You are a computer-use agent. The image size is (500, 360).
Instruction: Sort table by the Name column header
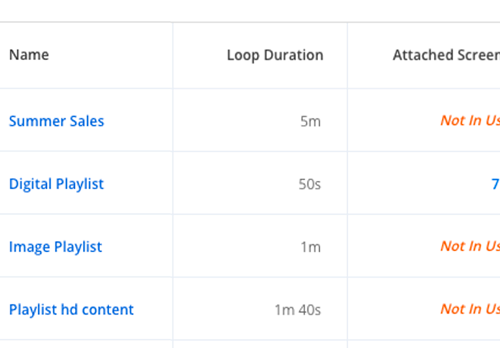[x=29, y=55]
